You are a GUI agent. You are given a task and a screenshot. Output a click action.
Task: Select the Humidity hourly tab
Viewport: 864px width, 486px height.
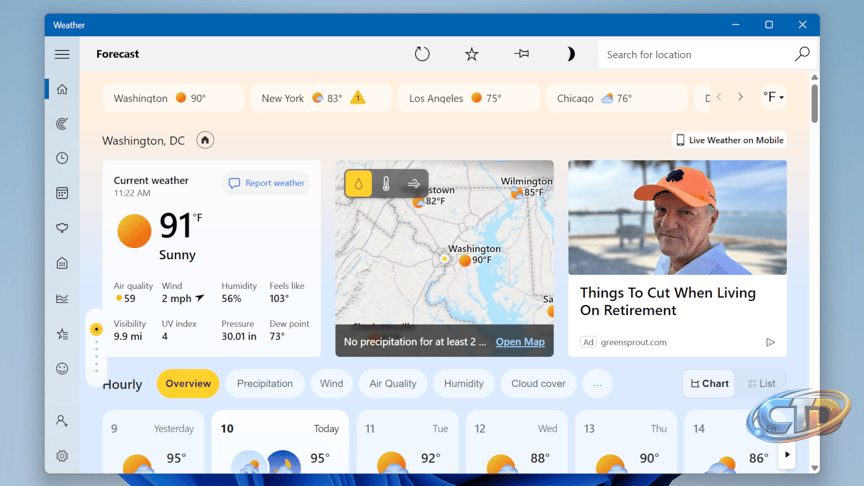click(464, 384)
